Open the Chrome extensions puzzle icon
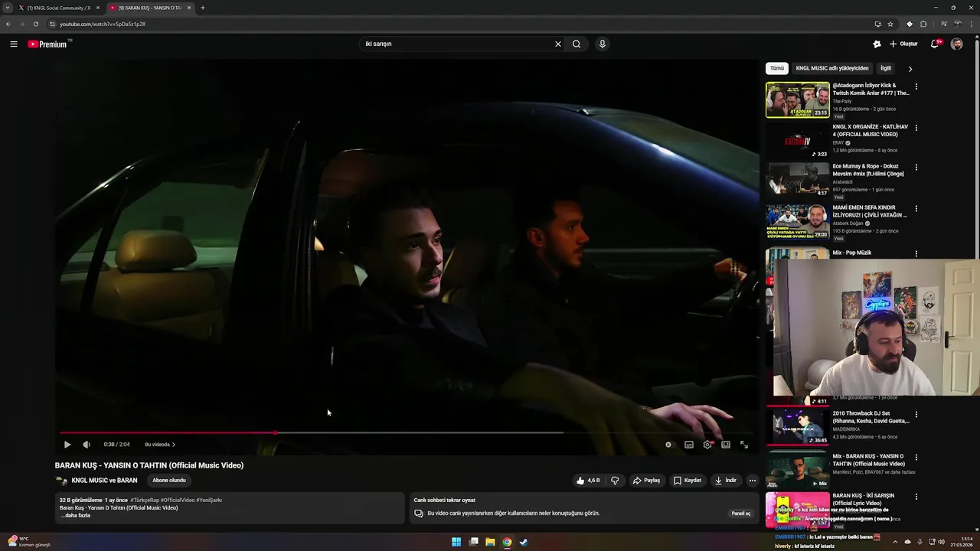 point(923,24)
